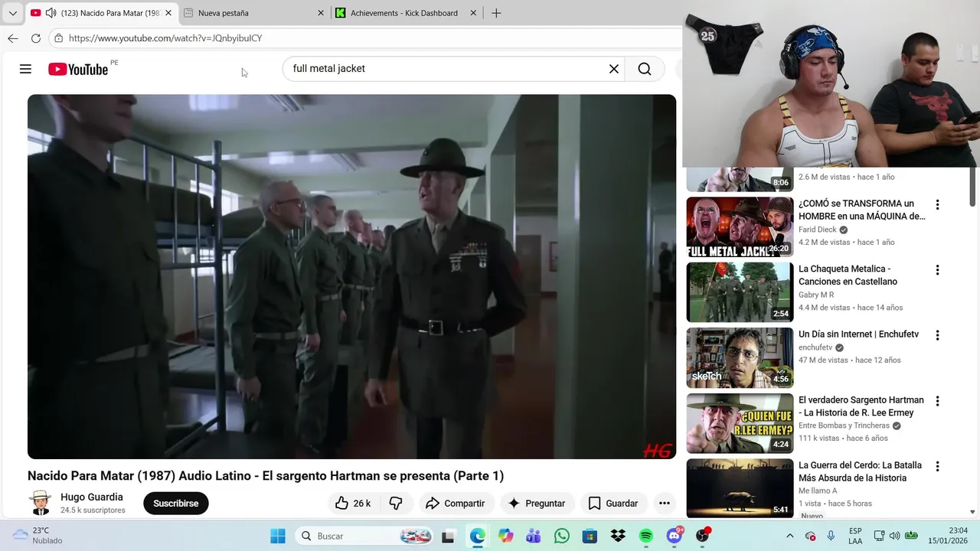Screen dimensions: 980x551
Task: Switch to Achievements - Kick Dashboard tab
Action: click(406, 13)
